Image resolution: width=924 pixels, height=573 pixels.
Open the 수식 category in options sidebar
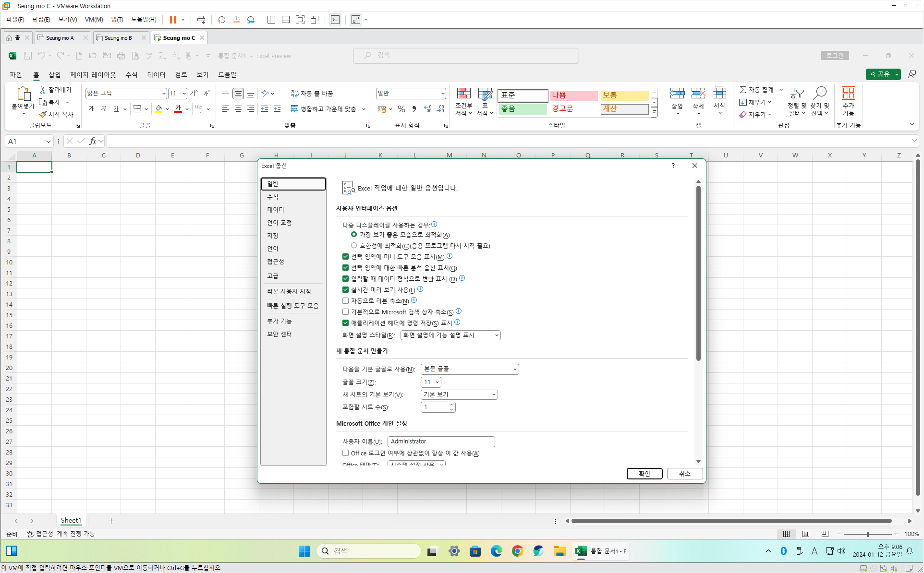(x=273, y=197)
